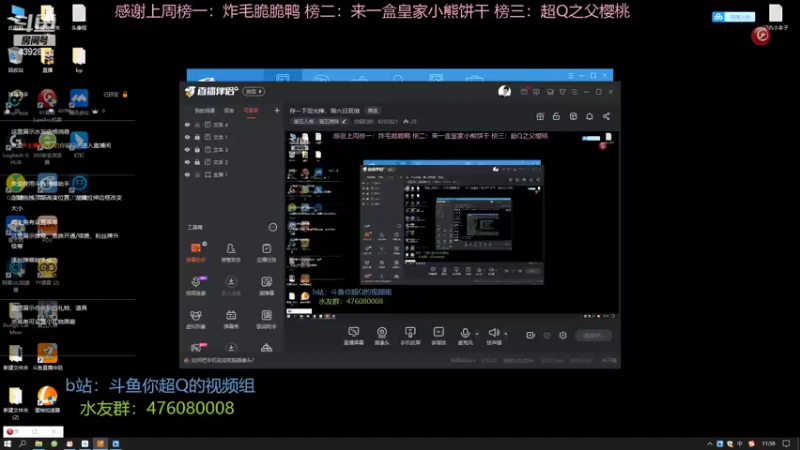Add a 多媒体 media source

tap(438, 336)
